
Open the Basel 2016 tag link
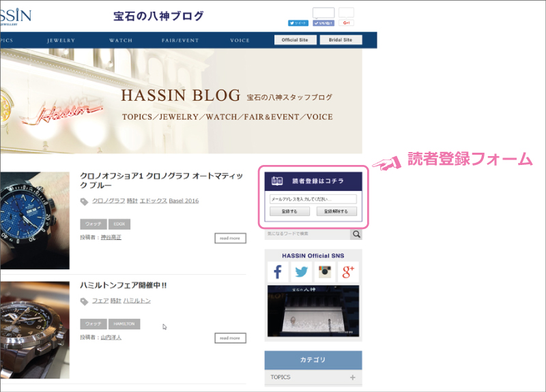tap(184, 201)
